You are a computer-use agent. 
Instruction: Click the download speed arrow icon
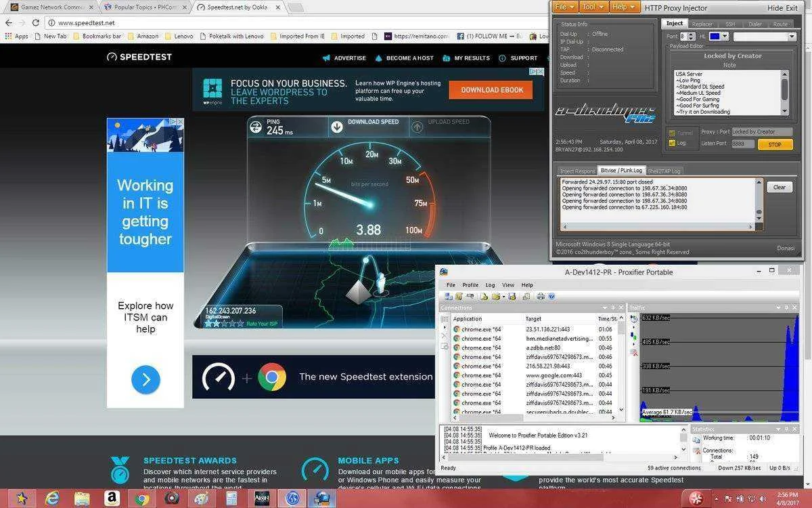337,127
